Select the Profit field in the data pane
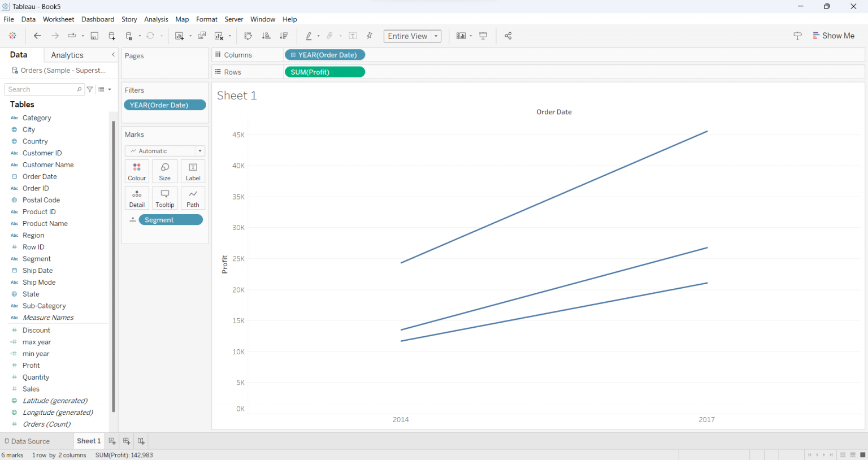This screenshot has width=868, height=460. 32,365
